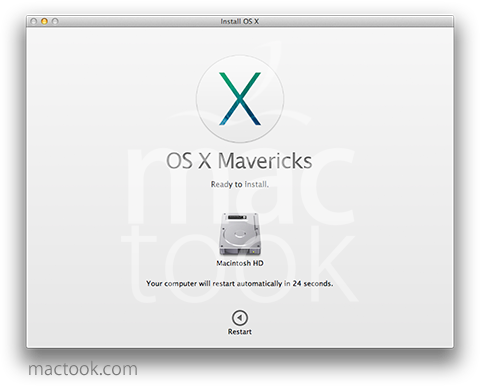Click the disabled close button
The image size is (480, 387).
tap(33, 21)
